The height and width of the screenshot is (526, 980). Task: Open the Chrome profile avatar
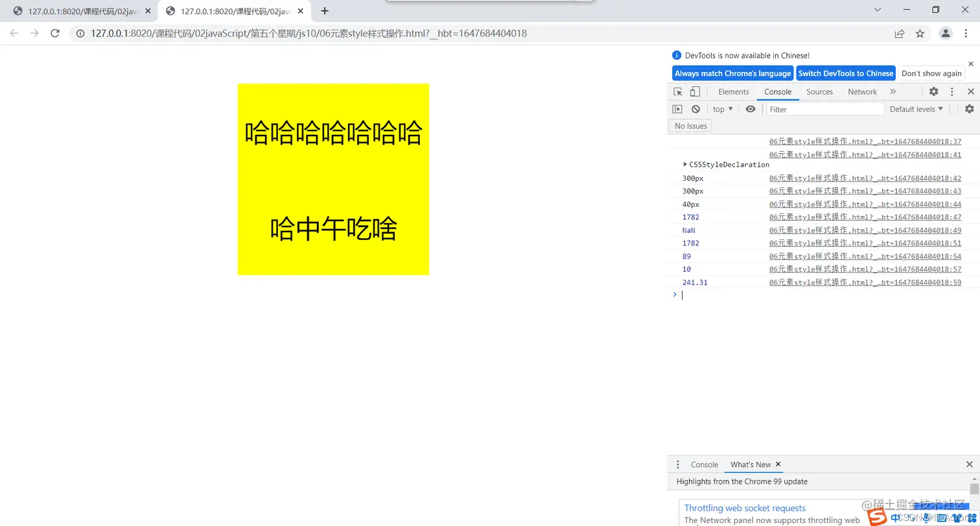946,33
